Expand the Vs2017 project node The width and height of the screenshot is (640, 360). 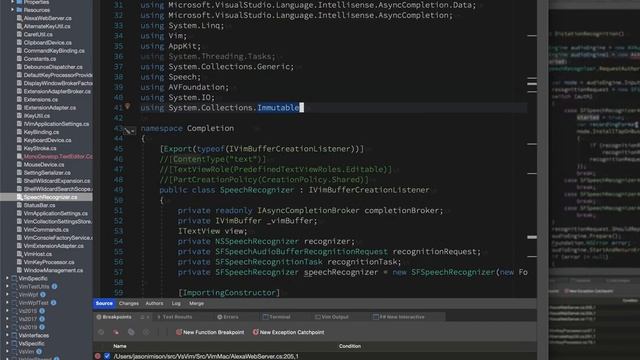click(x=7, y=319)
